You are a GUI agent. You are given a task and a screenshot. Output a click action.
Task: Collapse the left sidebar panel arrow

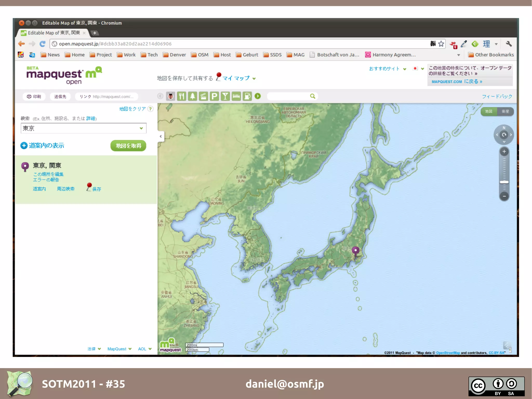(x=161, y=136)
